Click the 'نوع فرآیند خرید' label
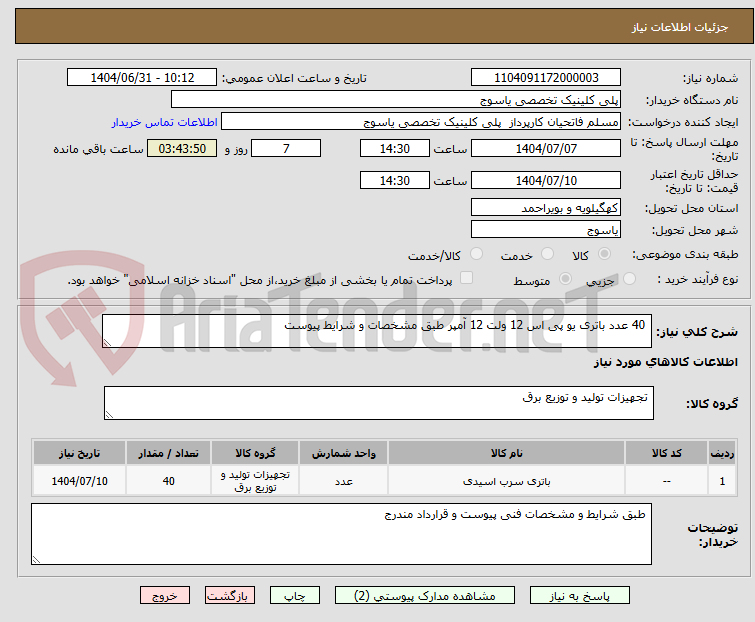755x622 pixels. [x=698, y=279]
